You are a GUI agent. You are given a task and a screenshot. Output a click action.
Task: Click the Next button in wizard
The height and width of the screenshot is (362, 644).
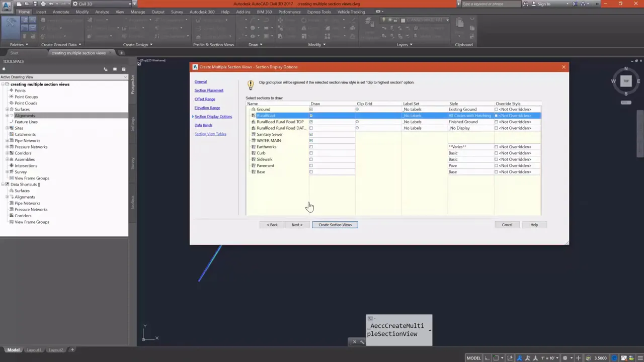coord(297,225)
